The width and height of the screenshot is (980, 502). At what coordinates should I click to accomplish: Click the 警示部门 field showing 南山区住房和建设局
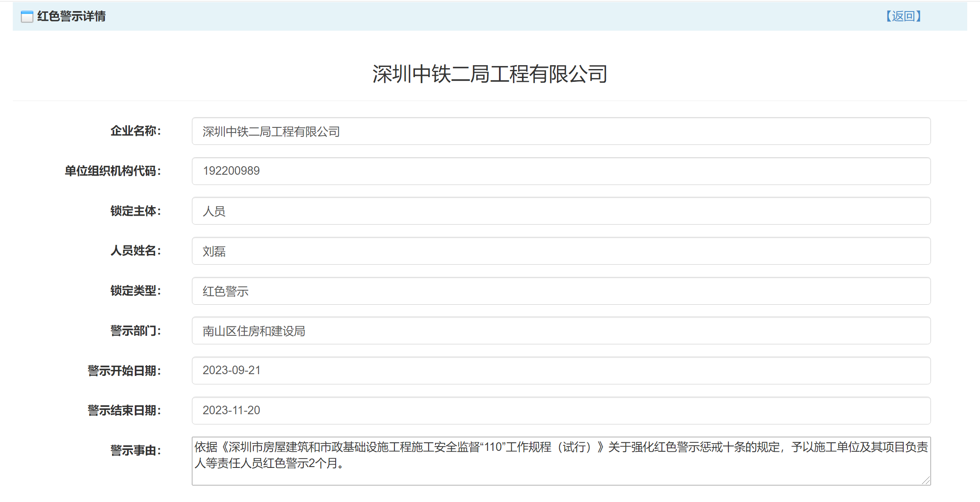pyautogui.click(x=561, y=331)
